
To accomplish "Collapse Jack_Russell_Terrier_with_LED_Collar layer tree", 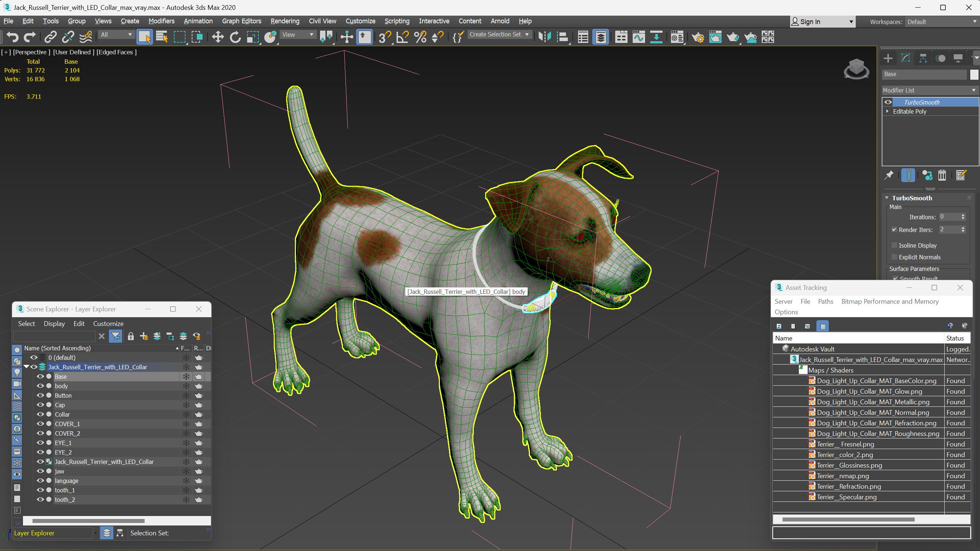I will (27, 367).
